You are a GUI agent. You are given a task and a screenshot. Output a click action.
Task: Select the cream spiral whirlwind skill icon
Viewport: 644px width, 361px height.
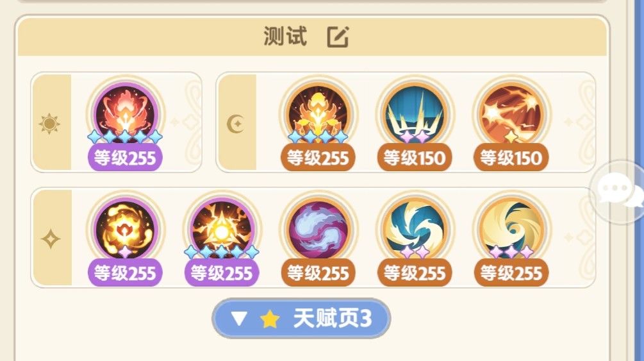(x=511, y=229)
